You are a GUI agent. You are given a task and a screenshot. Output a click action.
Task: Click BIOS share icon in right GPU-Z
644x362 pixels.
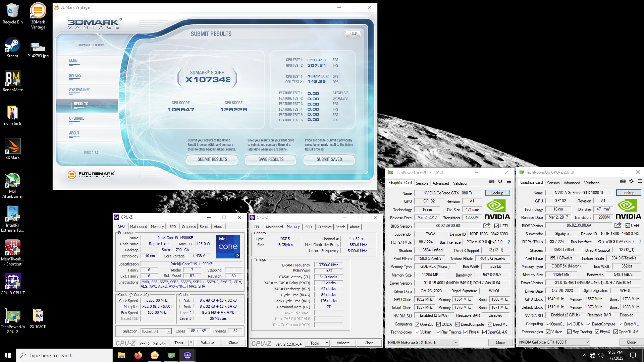coord(618,225)
